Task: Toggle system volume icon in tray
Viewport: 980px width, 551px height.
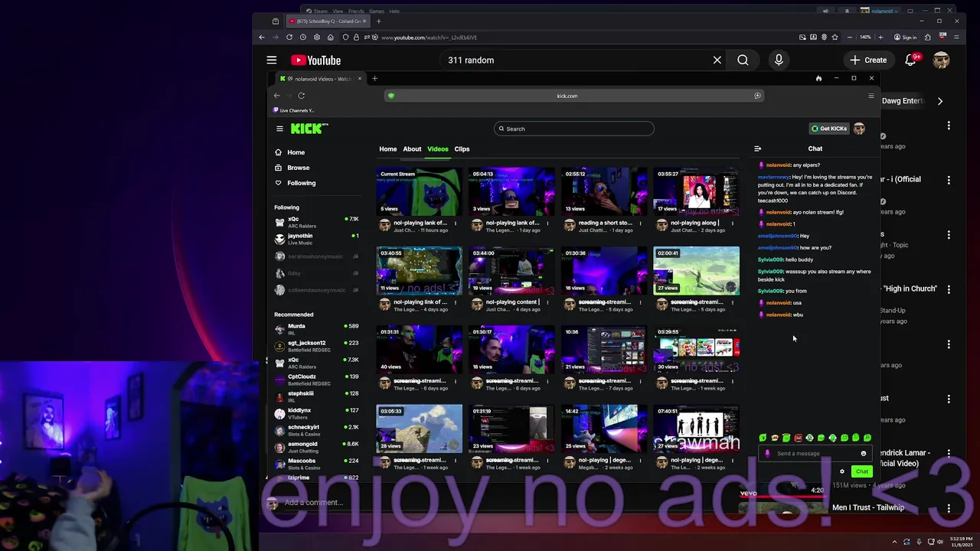Action: (x=940, y=542)
